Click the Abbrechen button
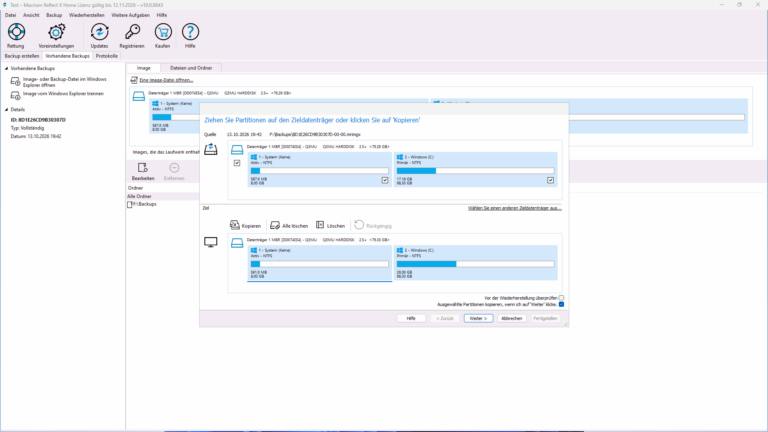Screen dimensions: 768x432 tap(511, 318)
